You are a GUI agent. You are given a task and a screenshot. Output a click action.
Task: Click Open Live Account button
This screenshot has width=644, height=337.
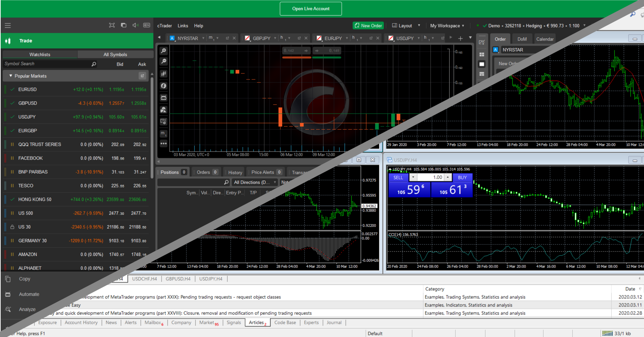(x=311, y=9)
